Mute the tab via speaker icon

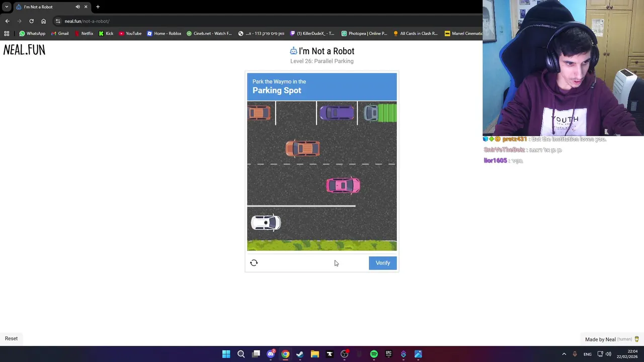point(77,7)
